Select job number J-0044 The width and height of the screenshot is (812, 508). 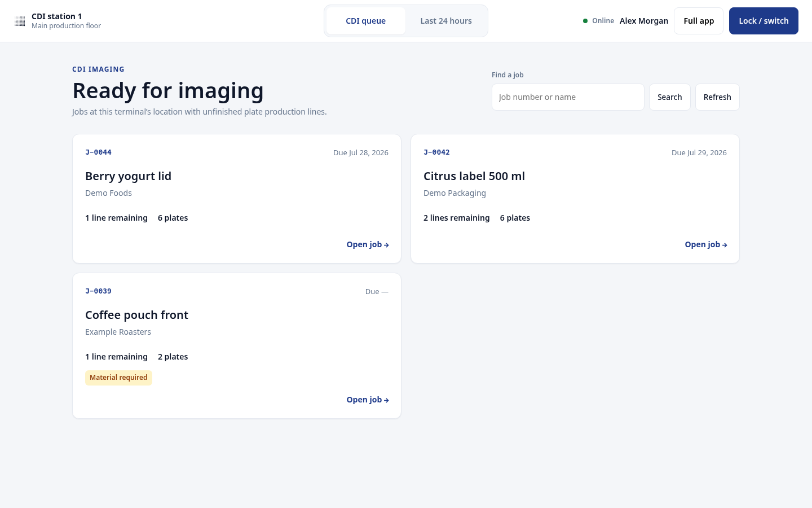98,152
